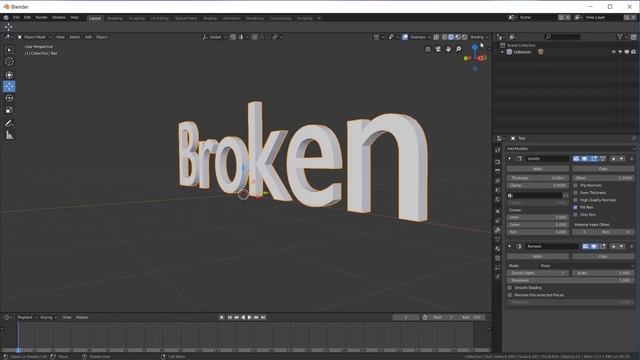The image size is (640, 360).
Task: Switch to the Sculpting workspace tab
Action: click(136, 18)
